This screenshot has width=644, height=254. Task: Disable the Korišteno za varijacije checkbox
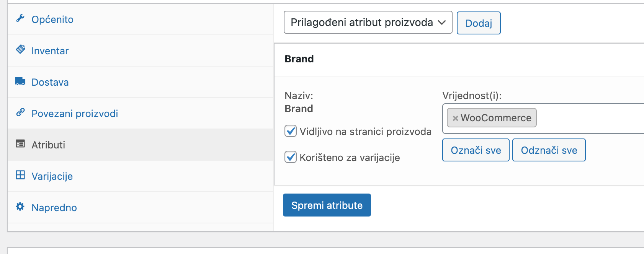pos(290,157)
